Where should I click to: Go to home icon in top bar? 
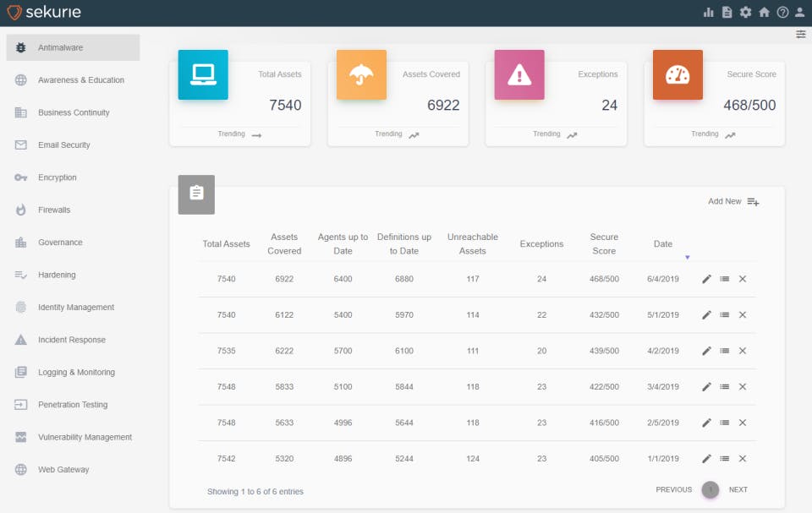pos(764,13)
